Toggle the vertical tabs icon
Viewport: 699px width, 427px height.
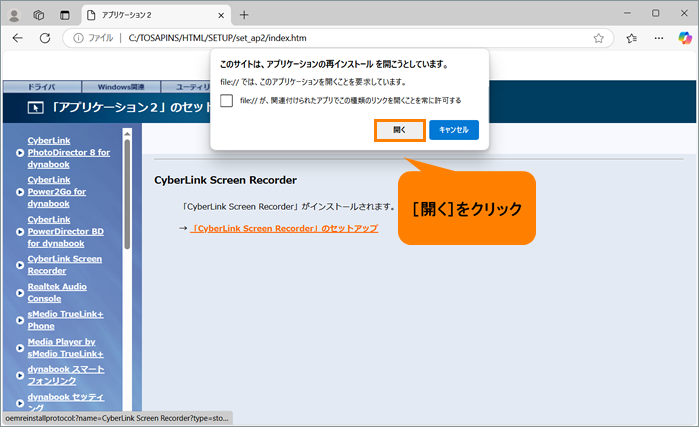(65, 15)
